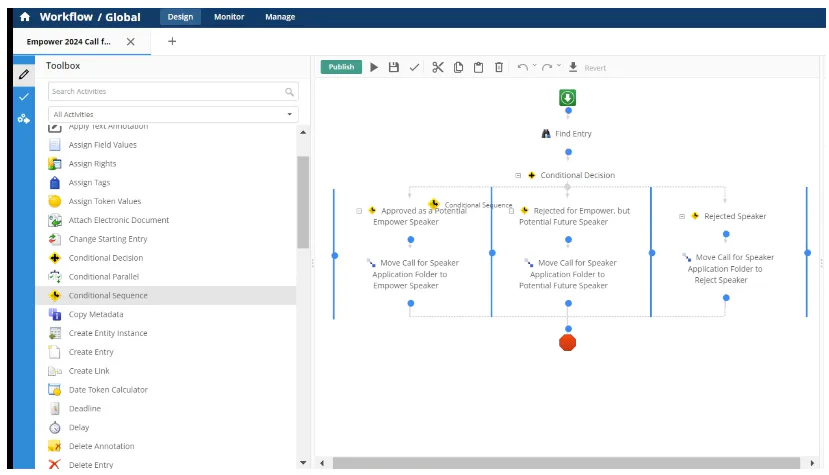Select Assign Token Values activity
Screen dimensions: 829x475
[165, 202]
